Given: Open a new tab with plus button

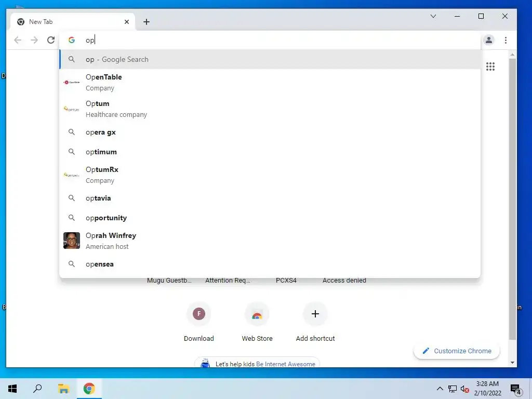Looking at the screenshot, I should (146, 22).
